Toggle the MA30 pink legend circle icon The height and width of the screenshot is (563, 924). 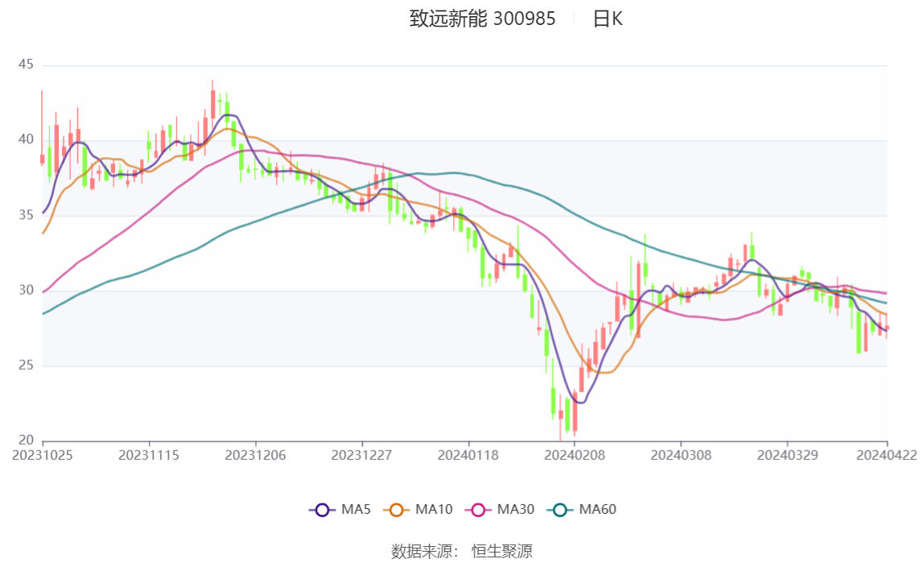(478, 510)
